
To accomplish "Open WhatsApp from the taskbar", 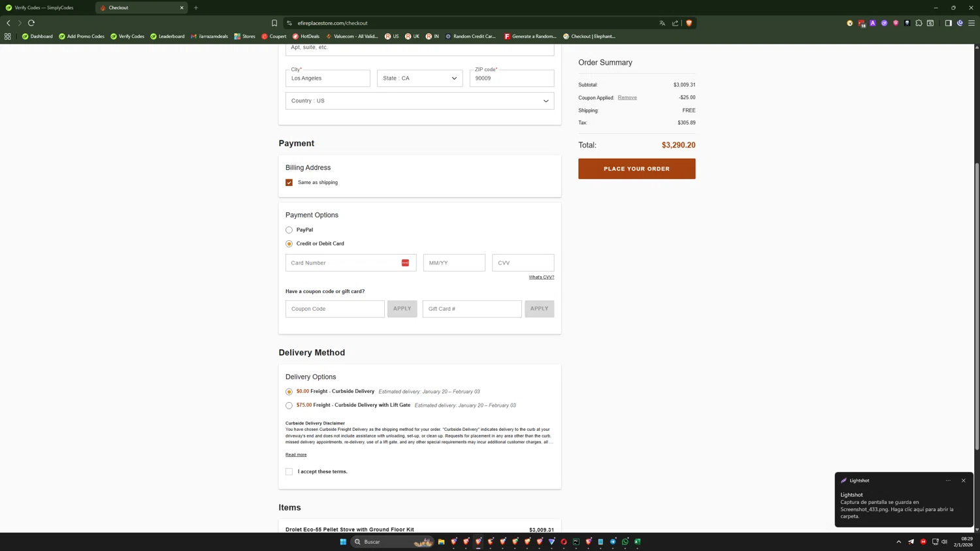I will [625, 541].
